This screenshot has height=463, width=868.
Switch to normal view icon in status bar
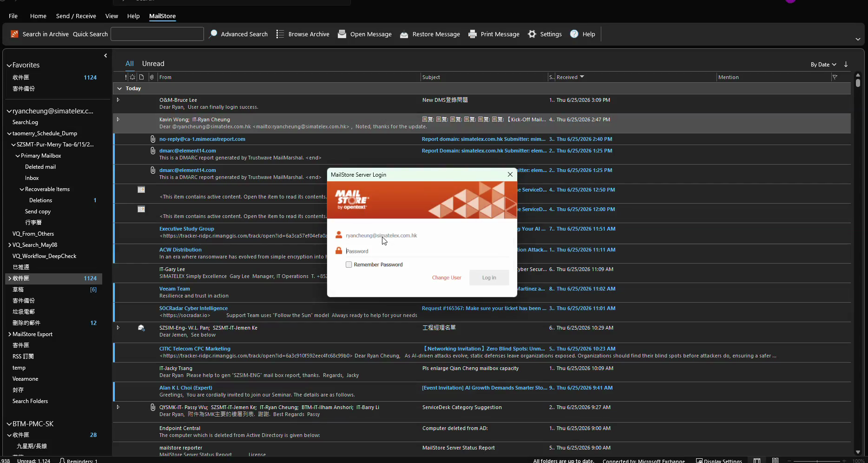pos(757,460)
